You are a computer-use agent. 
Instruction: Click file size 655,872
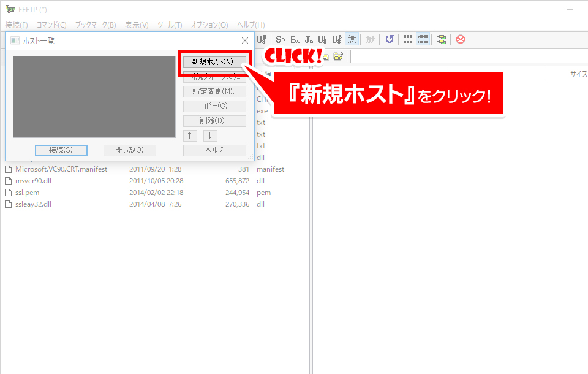pyautogui.click(x=238, y=181)
